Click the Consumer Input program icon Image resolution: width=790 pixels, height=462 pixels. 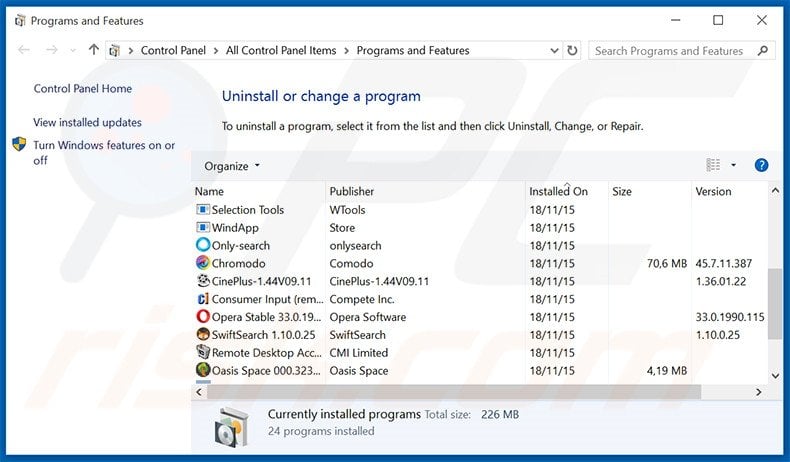click(x=203, y=299)
